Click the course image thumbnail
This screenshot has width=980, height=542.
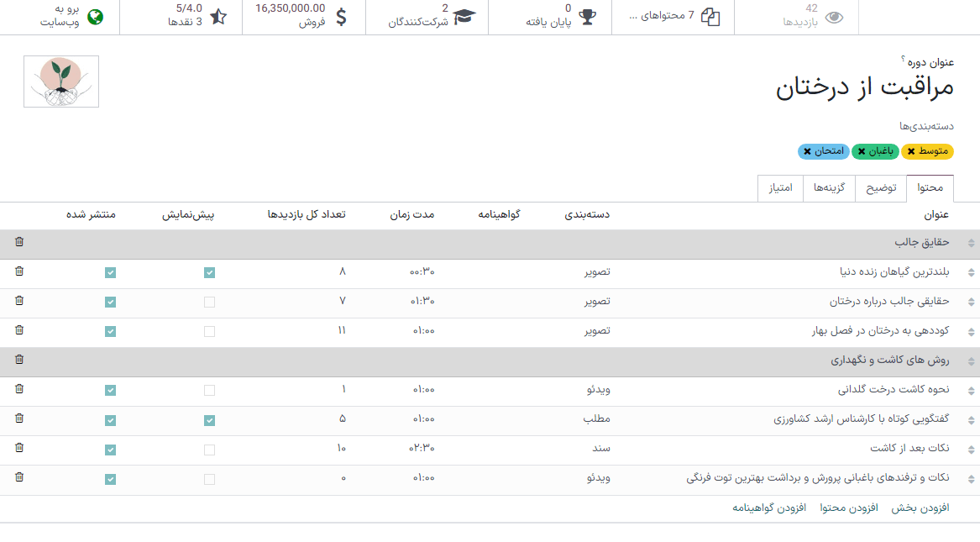(60, 81)
